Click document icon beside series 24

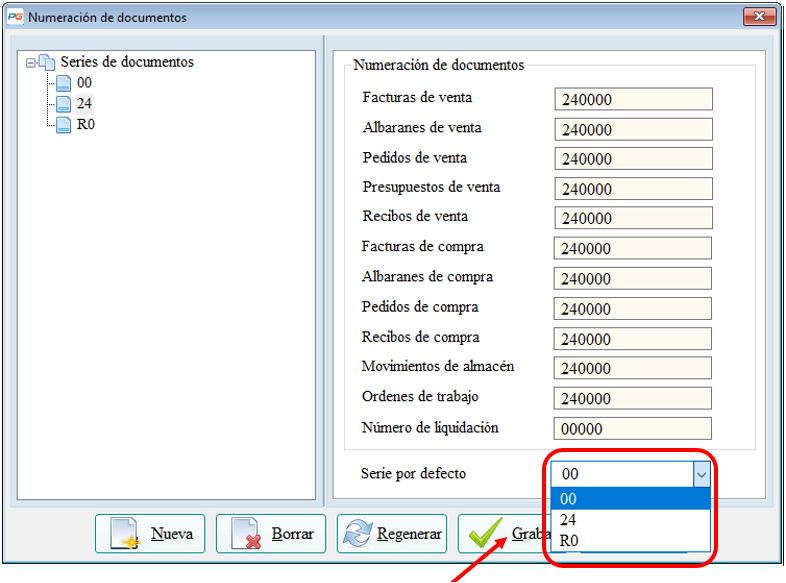tap(64, 104)
